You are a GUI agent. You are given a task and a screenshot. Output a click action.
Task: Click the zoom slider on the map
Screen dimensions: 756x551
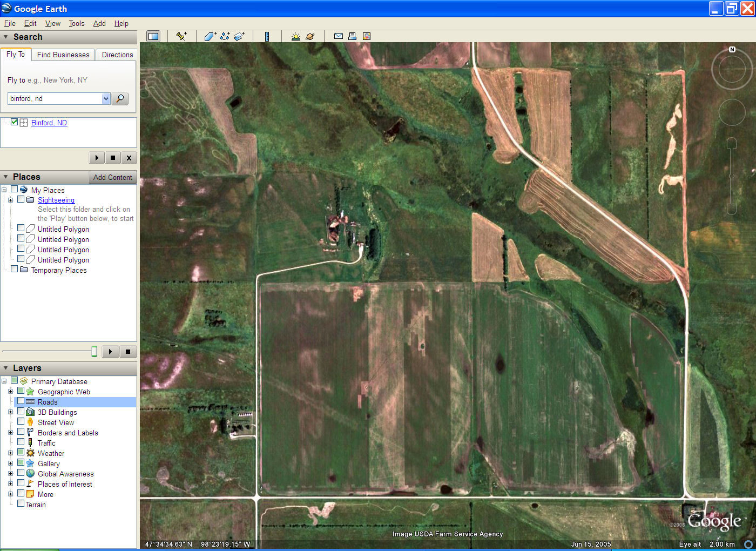pos(732,176)
